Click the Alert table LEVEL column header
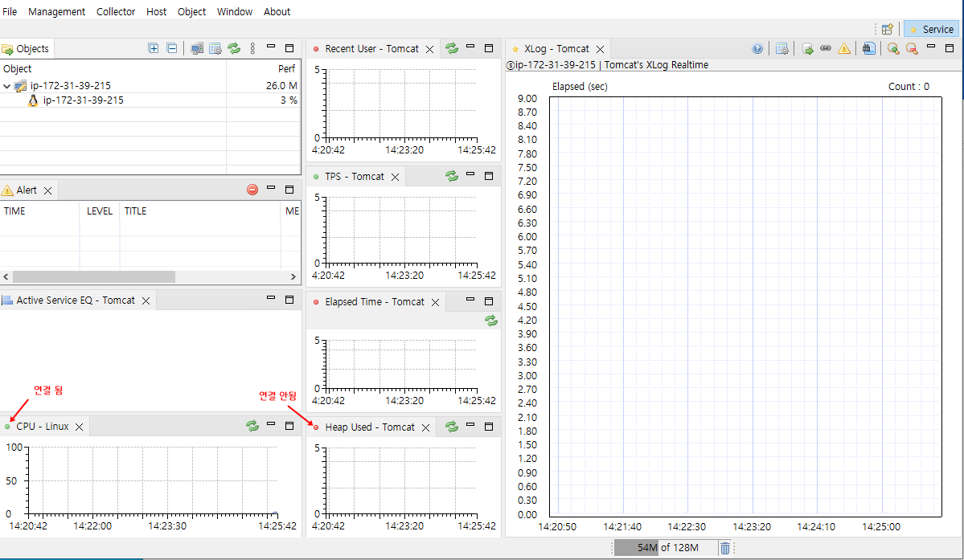964x560 pixels. click(x=100, y=211)
